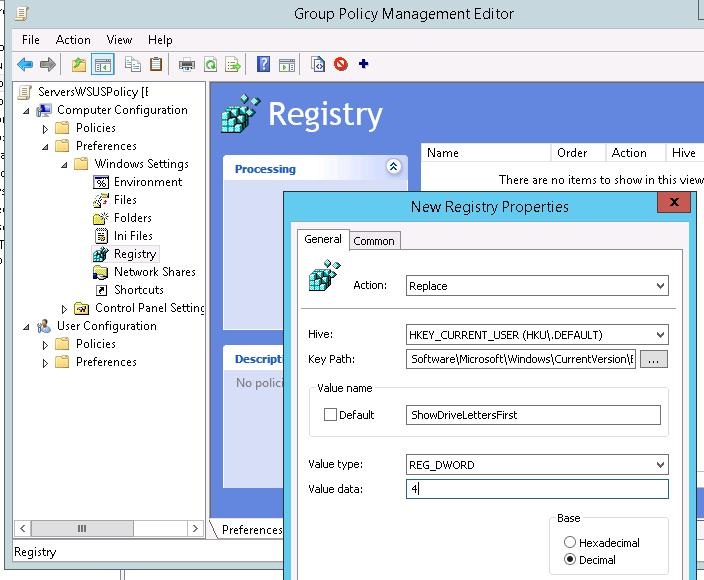Click the display XML document icon
The height and width of the screenshot is (580, 704).
pyautogui.click(x=317, y=65)
